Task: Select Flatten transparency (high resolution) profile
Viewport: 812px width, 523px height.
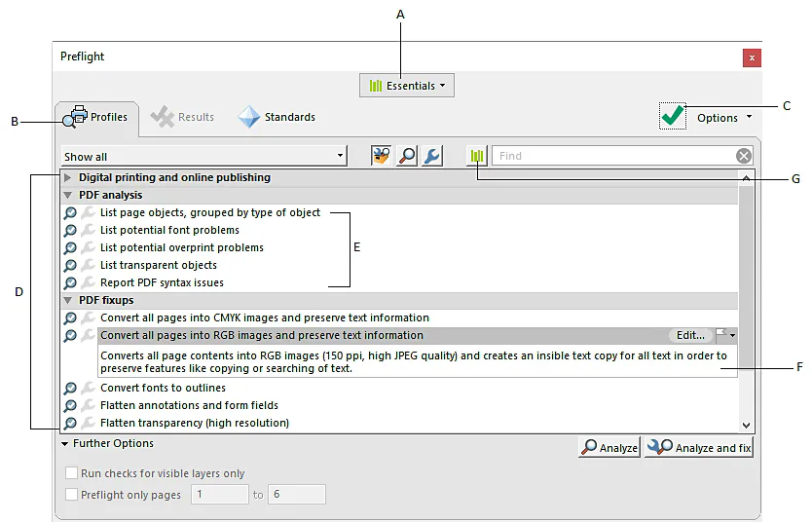Action: click(195, 423)
